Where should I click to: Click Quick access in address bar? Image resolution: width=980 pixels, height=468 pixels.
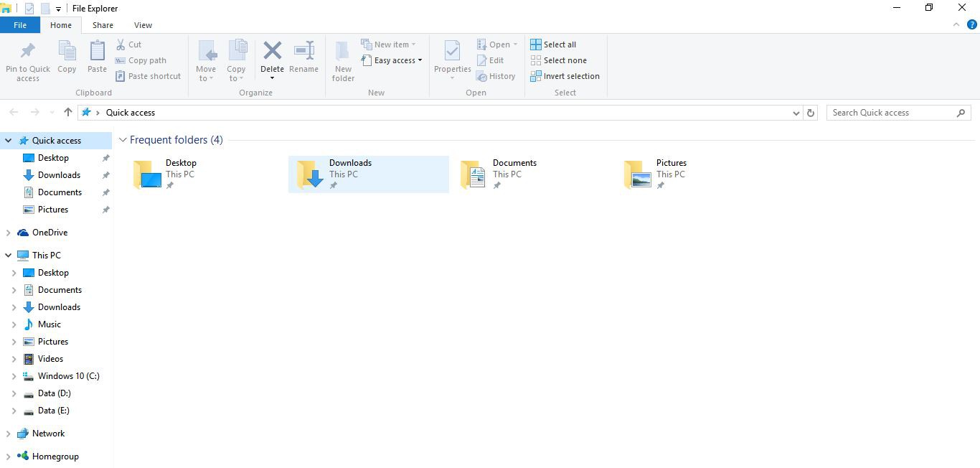pos(131,113)
